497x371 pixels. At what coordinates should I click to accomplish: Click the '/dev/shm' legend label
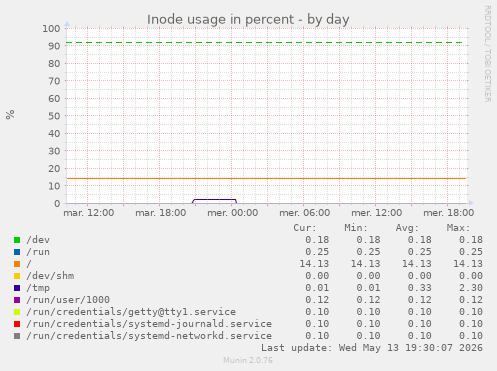coord(50,276)
